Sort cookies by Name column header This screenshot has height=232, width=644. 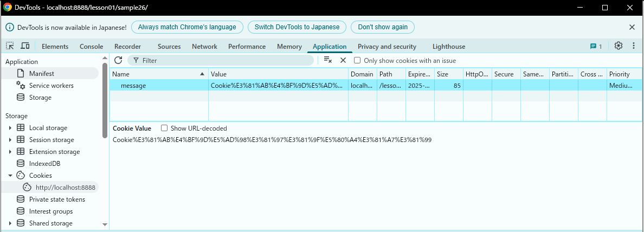(x=159, y=74)
